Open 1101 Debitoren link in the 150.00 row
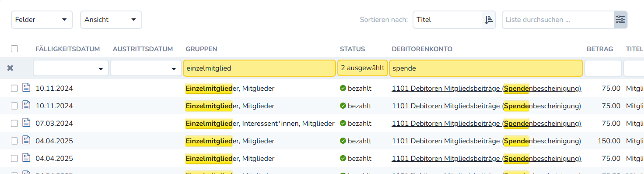Viewport: 644px width, 174px height. [x=486, y=141]
